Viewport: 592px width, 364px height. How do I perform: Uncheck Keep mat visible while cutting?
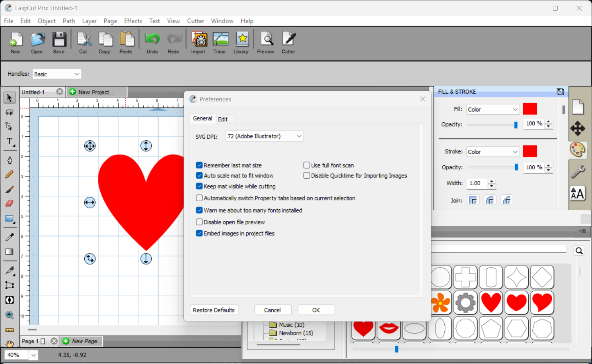199,186
